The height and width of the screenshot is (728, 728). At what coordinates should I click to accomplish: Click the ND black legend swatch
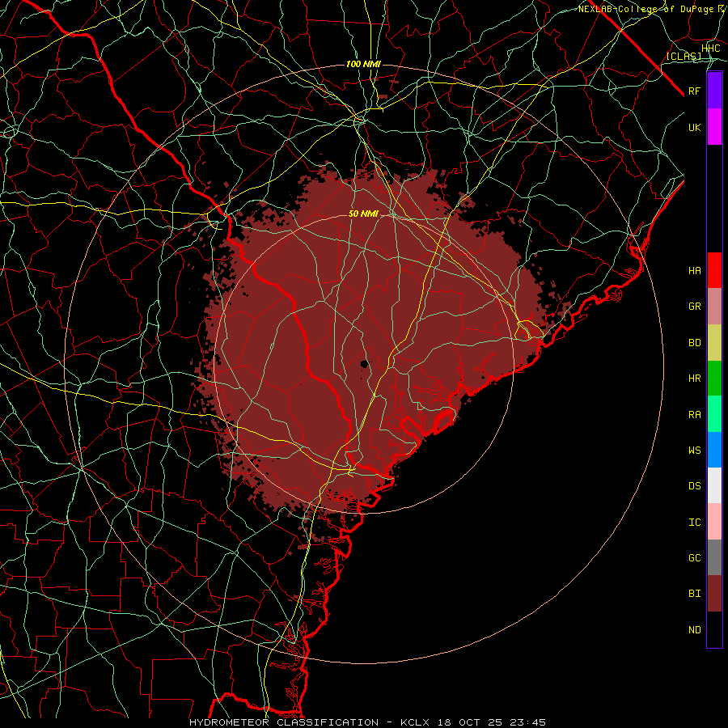pyautogui.click(x=714, y=629)
